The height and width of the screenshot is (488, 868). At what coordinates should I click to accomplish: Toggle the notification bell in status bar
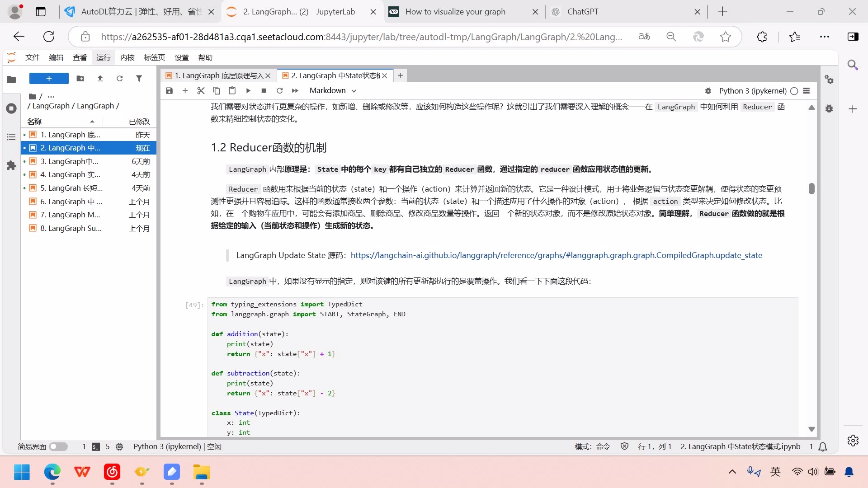[x=822, y=446]
